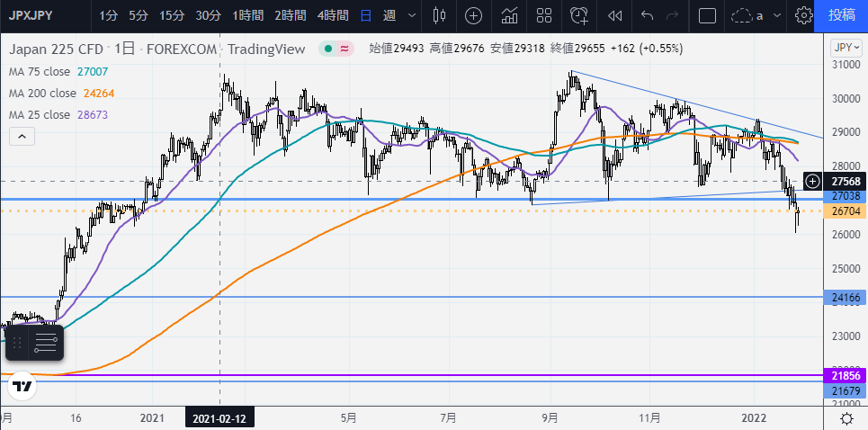Select the MA 25 close indicator legend
The width and height of the screenshot is (868, 430).
pyautogui.click(x=40, y=114)
